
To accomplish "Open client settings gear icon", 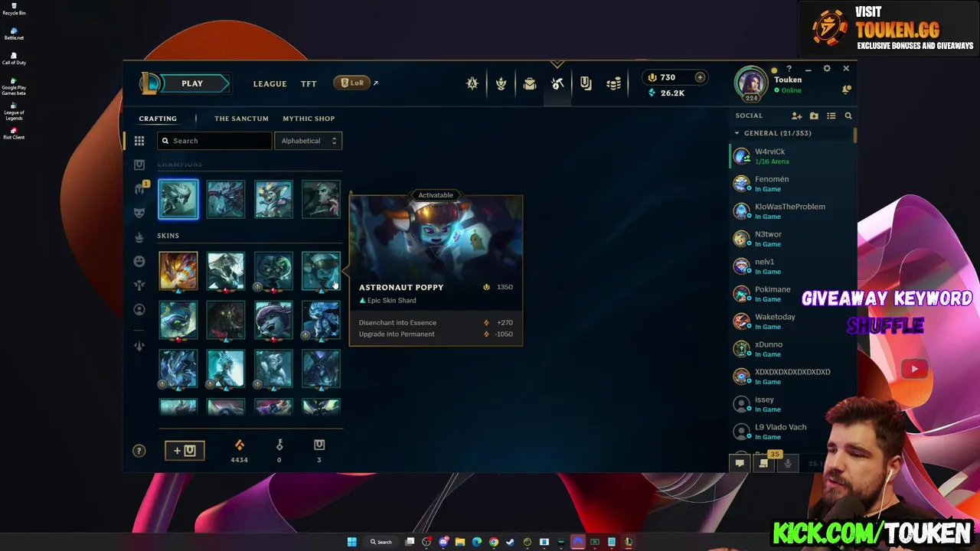I will (x=827, y=69).
